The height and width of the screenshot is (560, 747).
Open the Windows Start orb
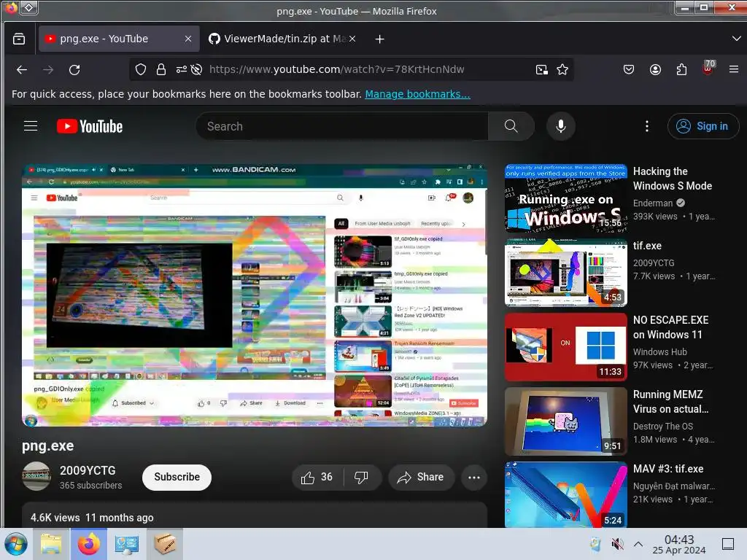point(16,544)
